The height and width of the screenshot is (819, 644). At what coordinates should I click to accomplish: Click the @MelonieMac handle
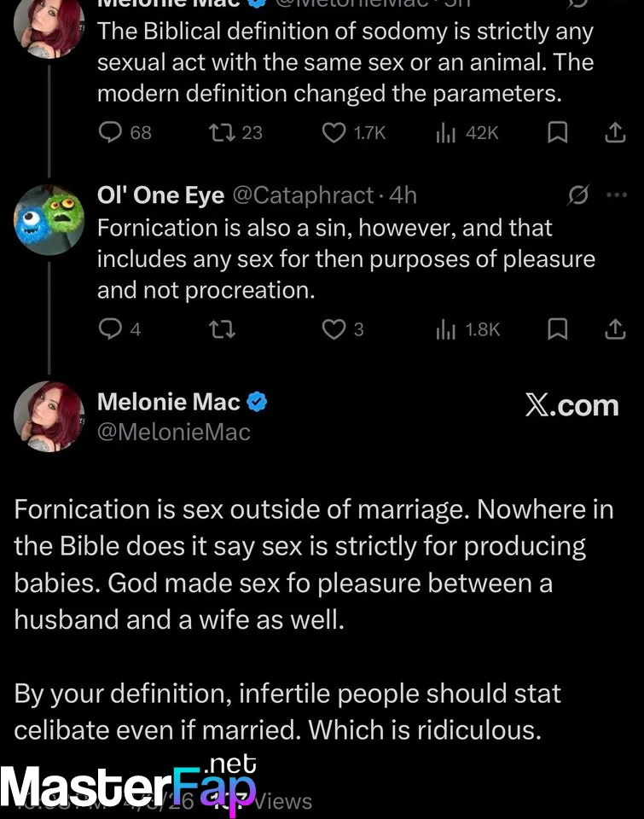(174, 433)
